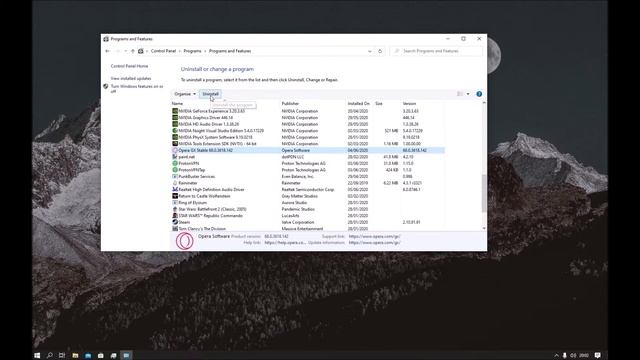This screenshot has height=360, width=640.
Task: Open the Organise dropdown menu
Action: coord(185,94)
